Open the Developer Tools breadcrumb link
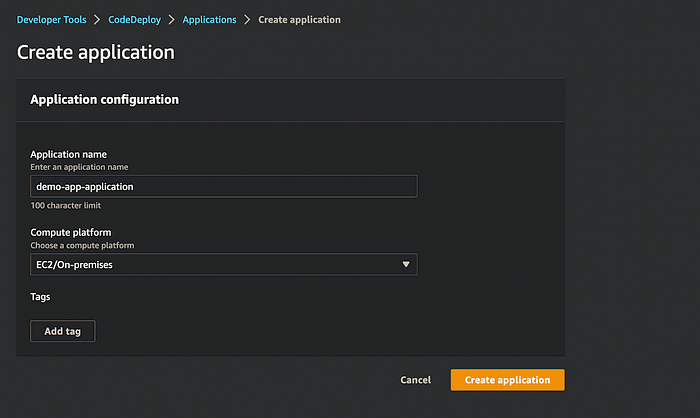Image resolution: width=700 pixels, height=418 pixels. (x=51, y=20)
